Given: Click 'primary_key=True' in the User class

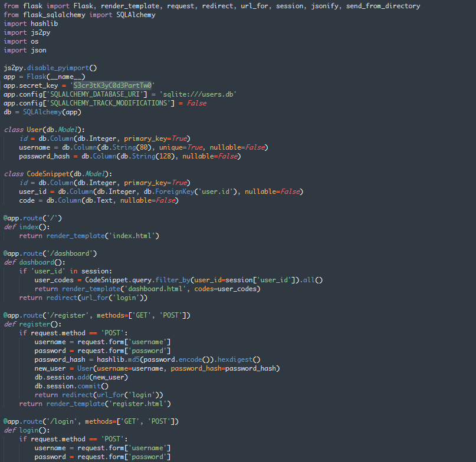Looking at the screenshot, I should (x=155, y=138).
